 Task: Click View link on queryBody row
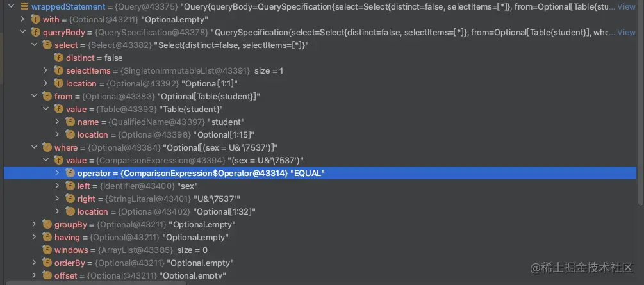click(x=626, y=32)
